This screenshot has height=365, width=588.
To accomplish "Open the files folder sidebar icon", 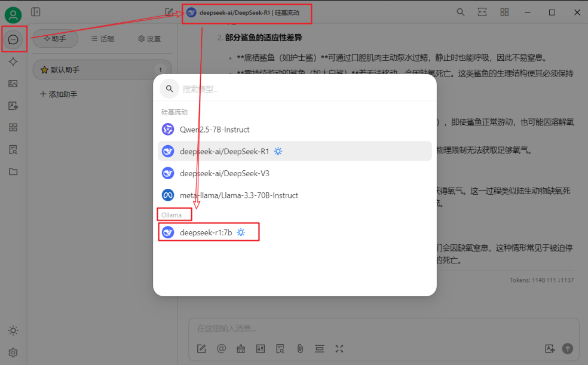I will click(x=13, y=171).
